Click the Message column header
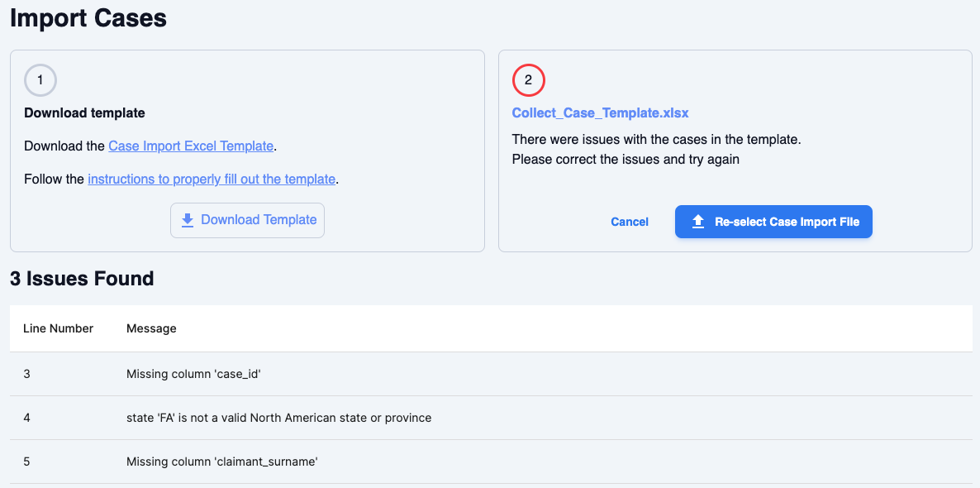This screenshot has width=980, height=488. coord(151,328)
